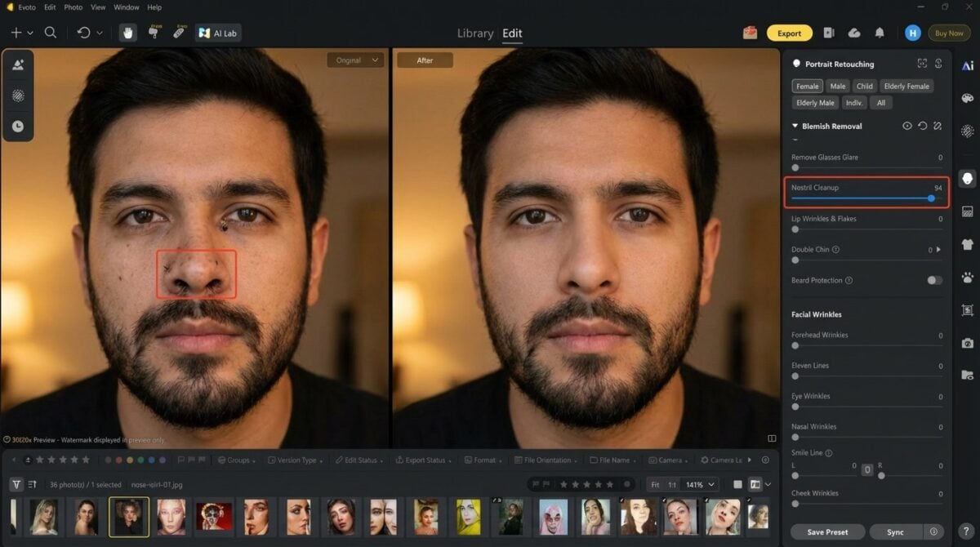The height and width of the screenshot is (547, 980).
Task: Click the Nostril Cleanup slider handle
Action: point(931,198)
